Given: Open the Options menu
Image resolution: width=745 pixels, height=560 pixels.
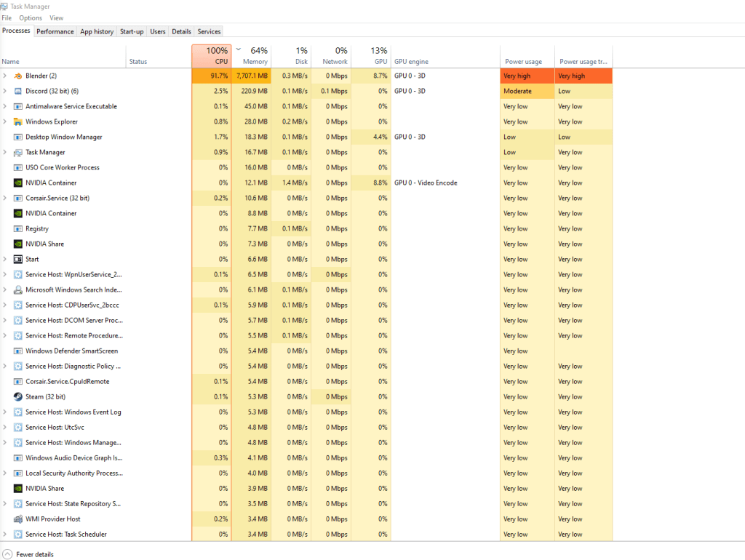Looking at the screenshot, I should pyautogui.click(x=31, y=17).
